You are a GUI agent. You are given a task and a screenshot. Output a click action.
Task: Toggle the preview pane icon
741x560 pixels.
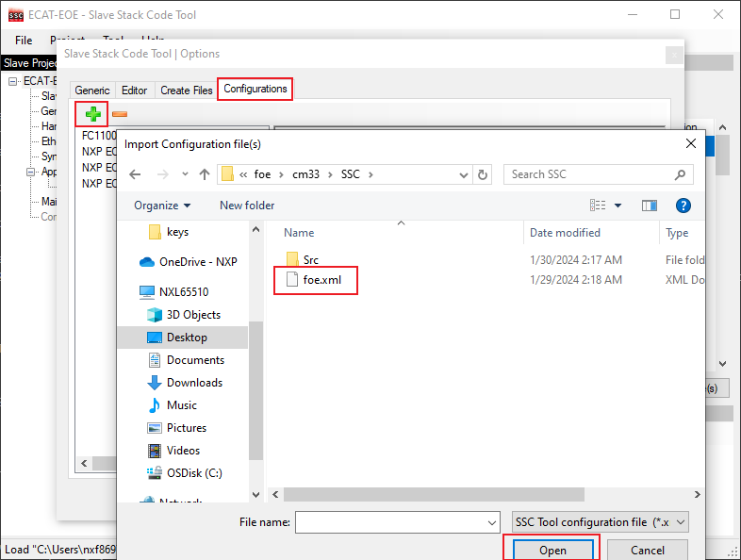point(650,206)
